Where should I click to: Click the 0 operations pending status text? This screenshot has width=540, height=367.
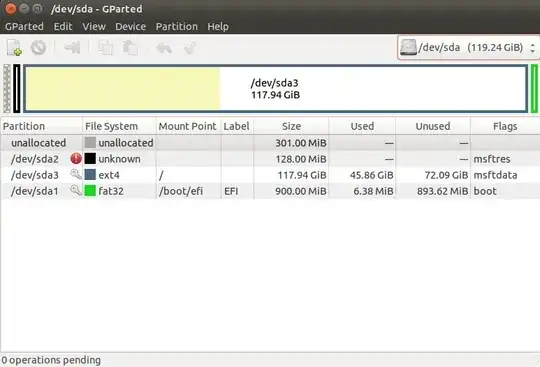[51, 360]
